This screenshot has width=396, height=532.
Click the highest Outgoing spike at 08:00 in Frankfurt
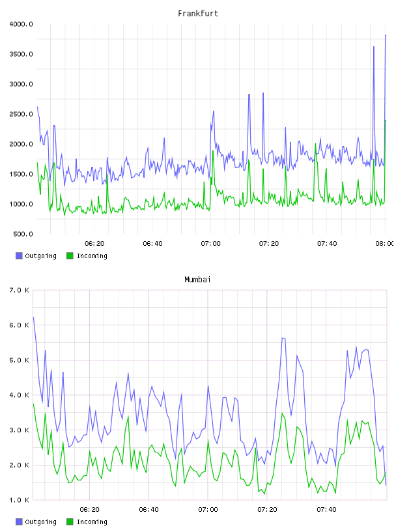[386, 36]
